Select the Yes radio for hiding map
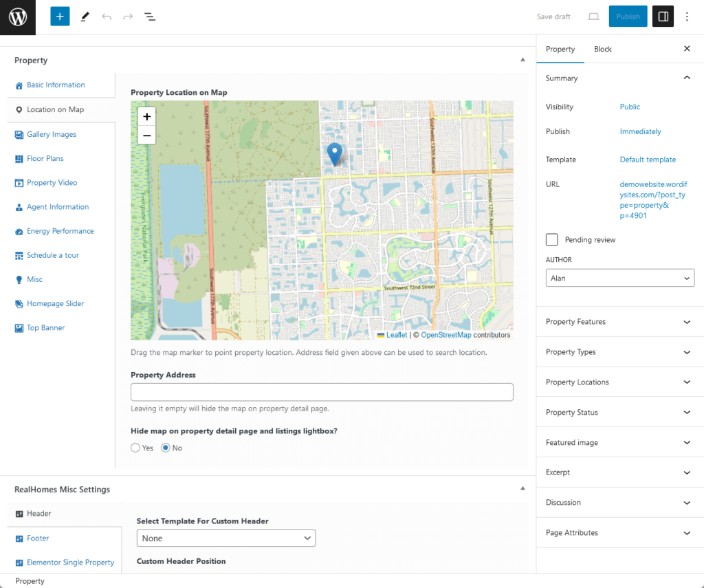Screen dimensions: 704x588 [x=135, y=447]
